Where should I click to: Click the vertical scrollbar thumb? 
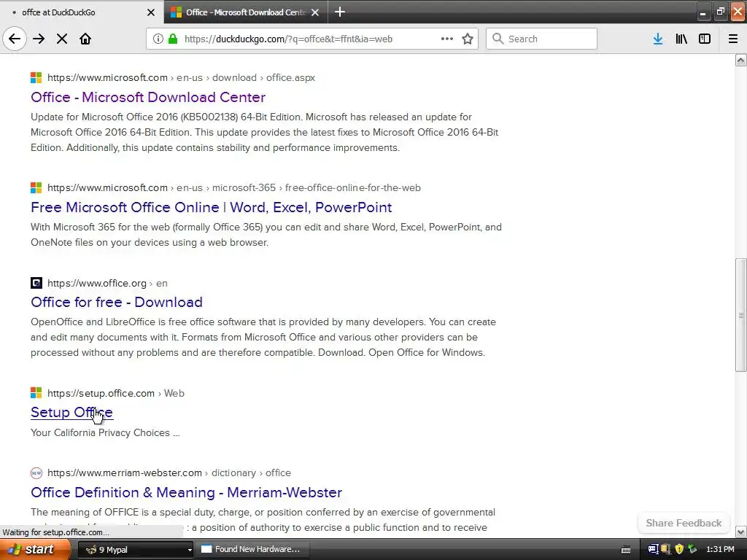[x=740, y=315]
